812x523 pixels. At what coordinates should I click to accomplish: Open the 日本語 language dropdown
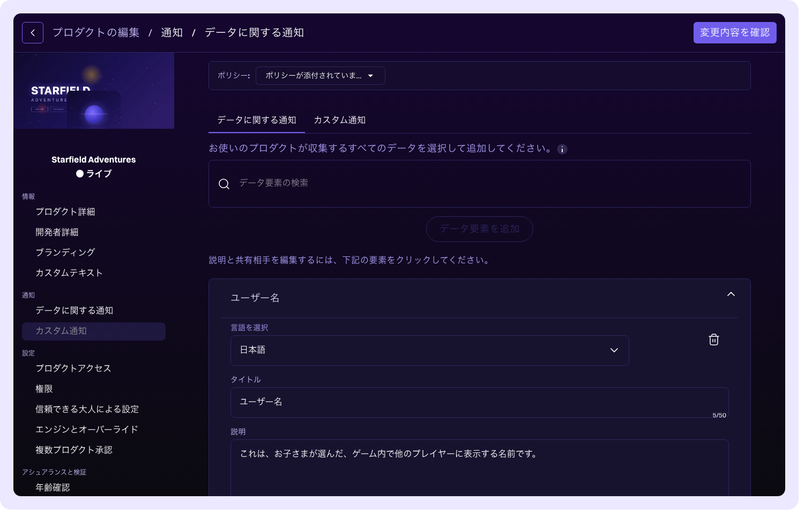point(429,350)
